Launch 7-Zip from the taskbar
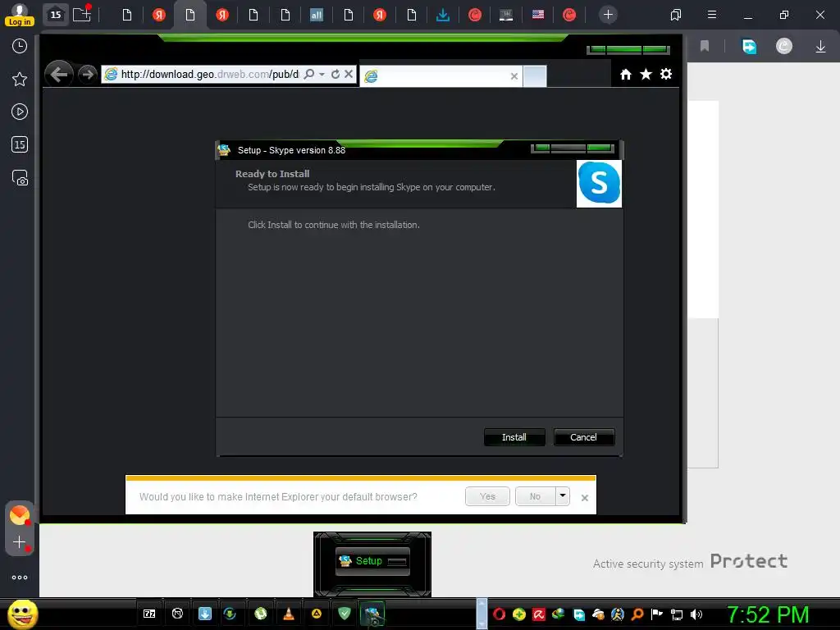Image resolution: width=840 pixels, height=630 pixels. tap(149, 614)
